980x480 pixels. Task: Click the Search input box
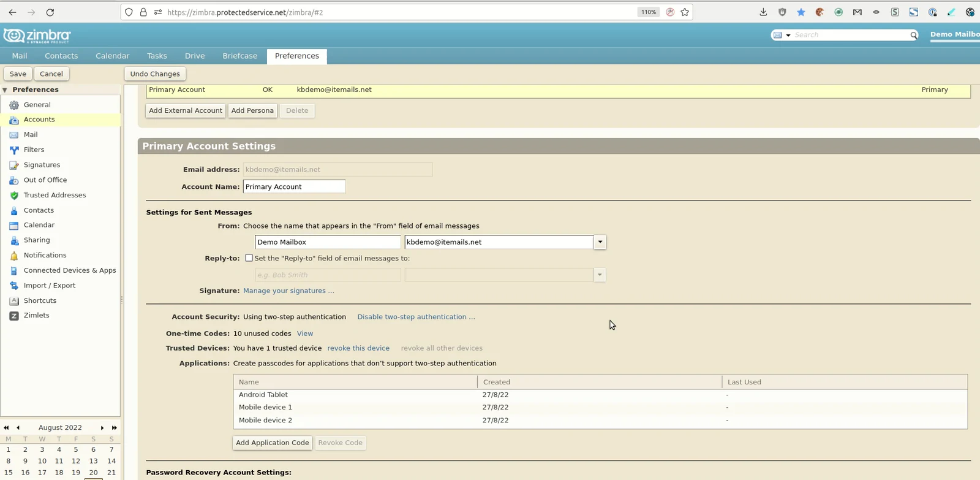click(850, 35)
